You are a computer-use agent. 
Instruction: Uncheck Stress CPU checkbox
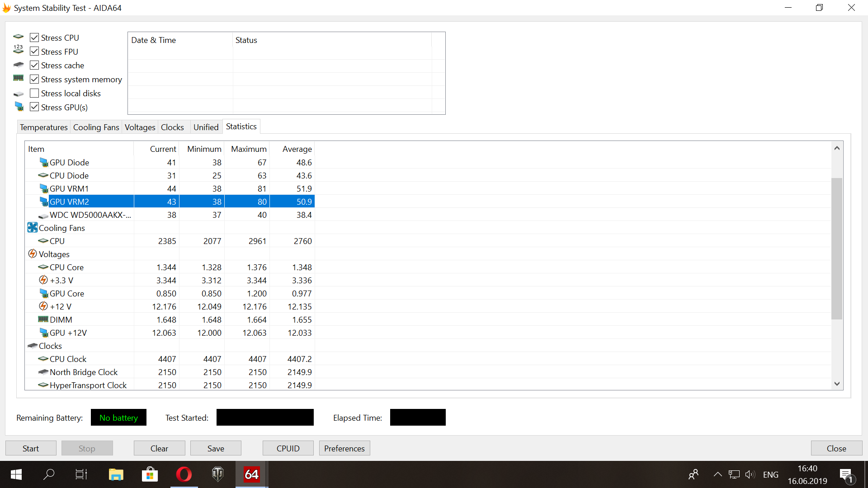point(34,38)
